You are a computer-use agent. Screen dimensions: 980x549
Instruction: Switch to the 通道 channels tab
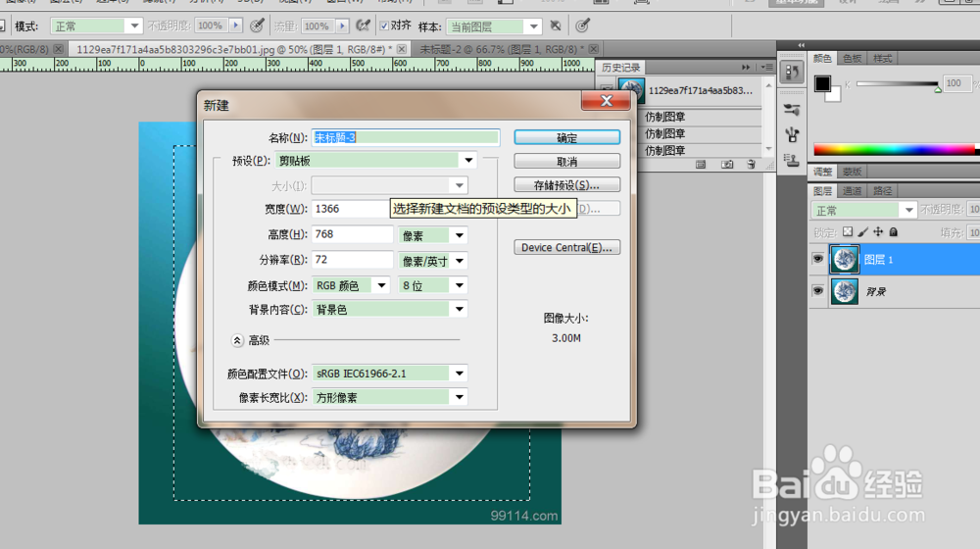(x=852, y=191)
